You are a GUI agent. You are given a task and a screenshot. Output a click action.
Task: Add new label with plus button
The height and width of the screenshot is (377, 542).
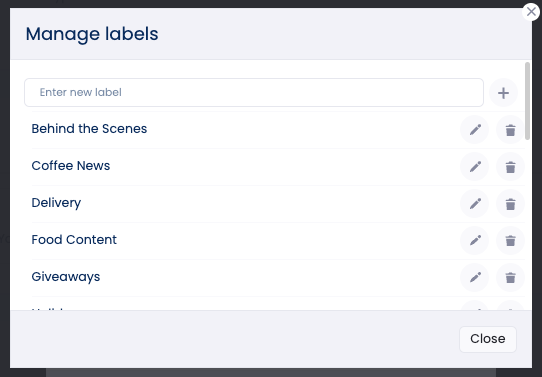[x=503, y=93]
